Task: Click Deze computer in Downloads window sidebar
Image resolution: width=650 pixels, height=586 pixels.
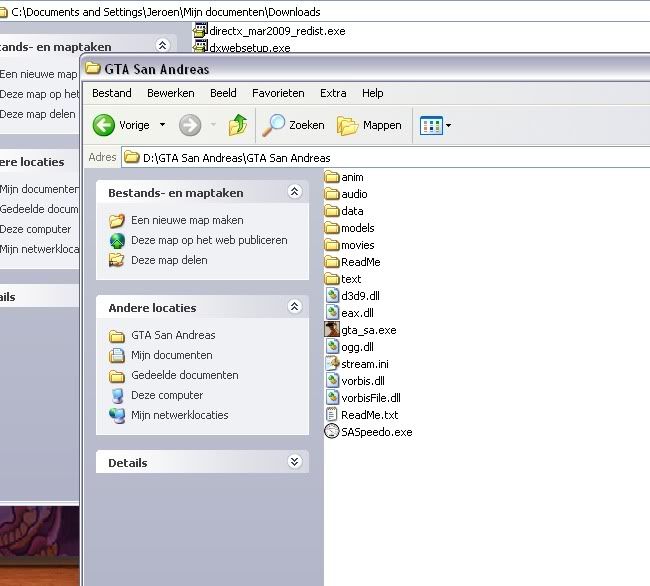Action: point(35,229)
